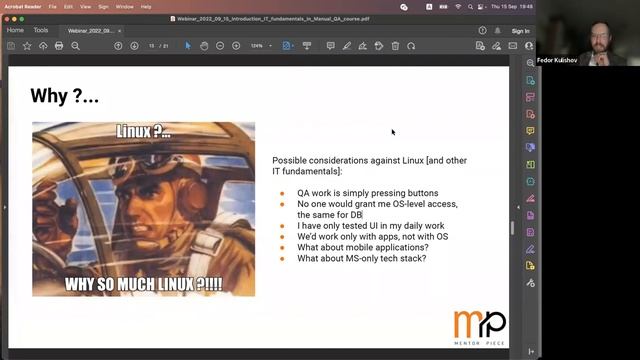Open the File menu
Viewport: 640px width, 360px height.
[53, 7]
